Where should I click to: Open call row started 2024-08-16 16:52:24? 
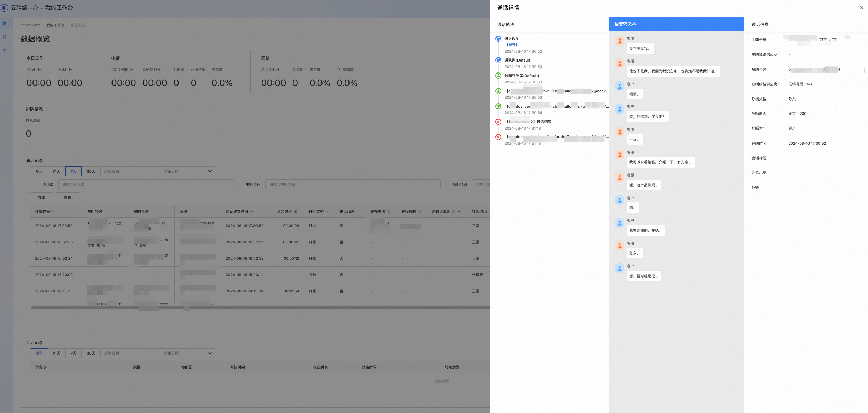click(260, 258)
